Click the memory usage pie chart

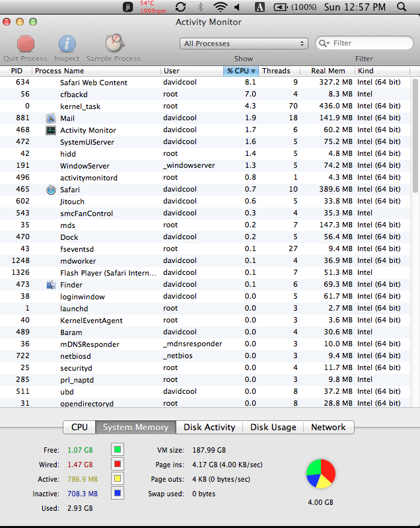pyautogui.click(x=321, y=474)
